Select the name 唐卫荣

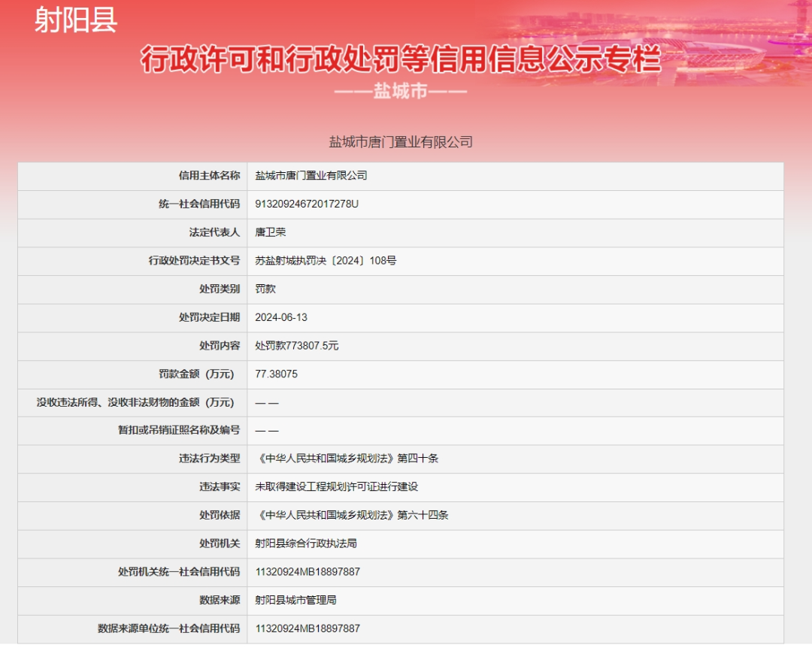click(x=271, y=232)
